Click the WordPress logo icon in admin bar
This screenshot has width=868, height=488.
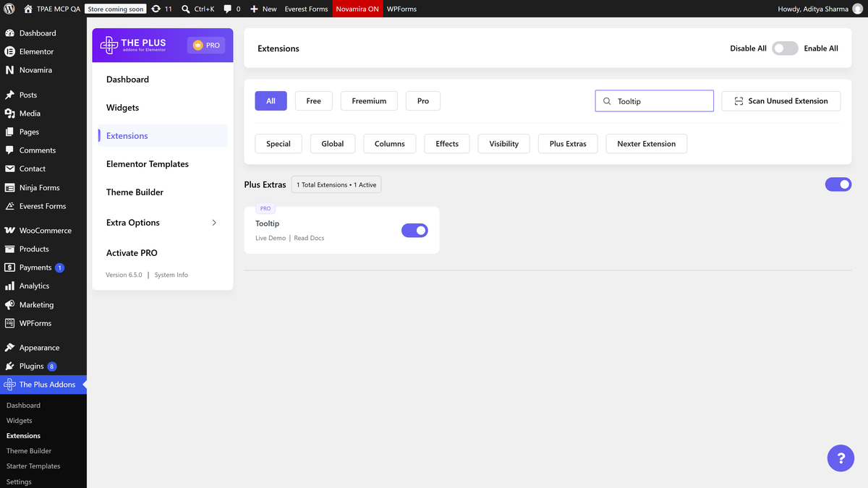pos(10,9)
